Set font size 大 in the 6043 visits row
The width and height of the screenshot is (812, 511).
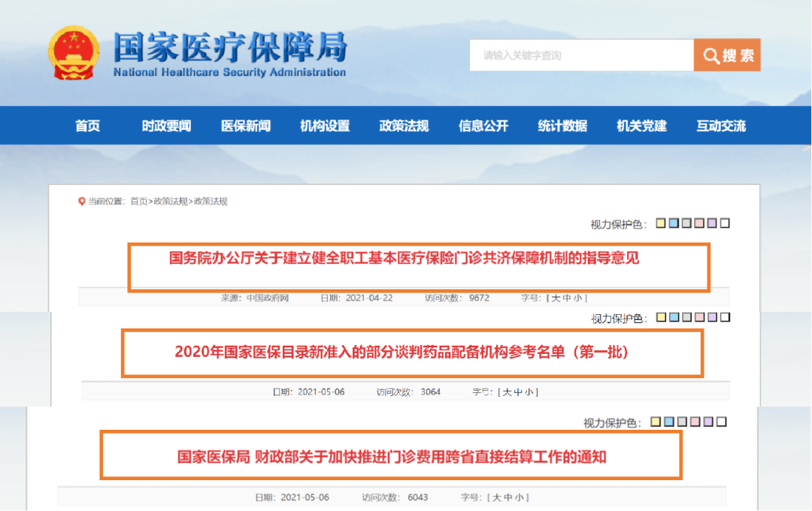coord(497,497)
